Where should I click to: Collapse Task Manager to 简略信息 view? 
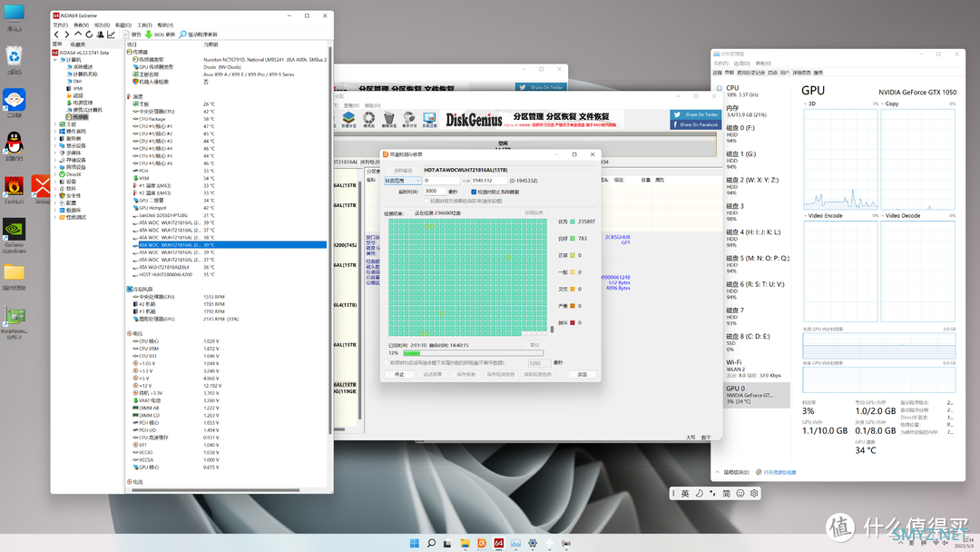732,473
